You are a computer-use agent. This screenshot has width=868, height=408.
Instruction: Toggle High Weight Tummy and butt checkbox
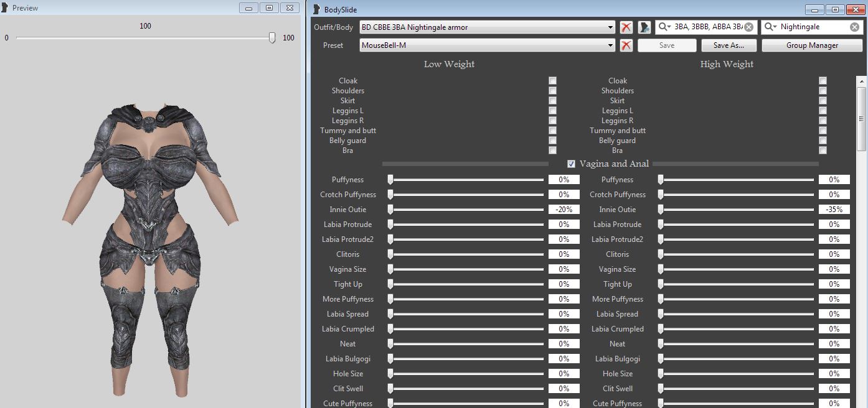tap(823, 131)
